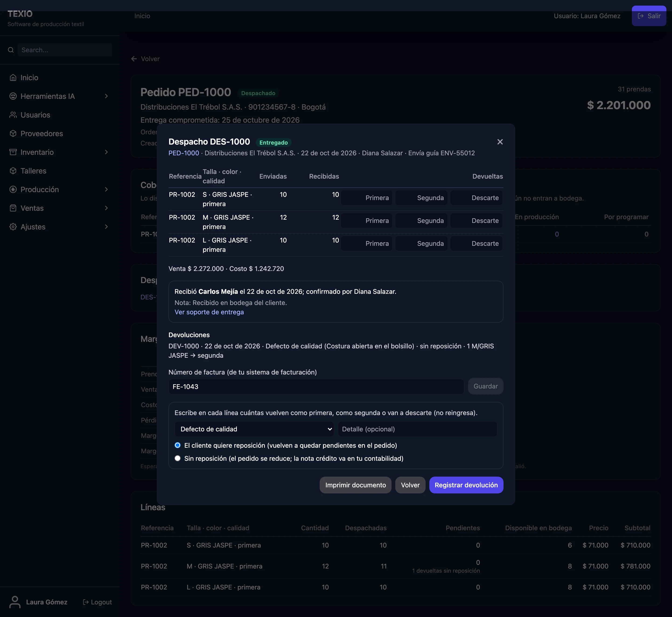Image resolution: width=672 pixels, height=617 pixels.
Task: Open the PED-1000 link in dialog header
Action: click(184, 153)
